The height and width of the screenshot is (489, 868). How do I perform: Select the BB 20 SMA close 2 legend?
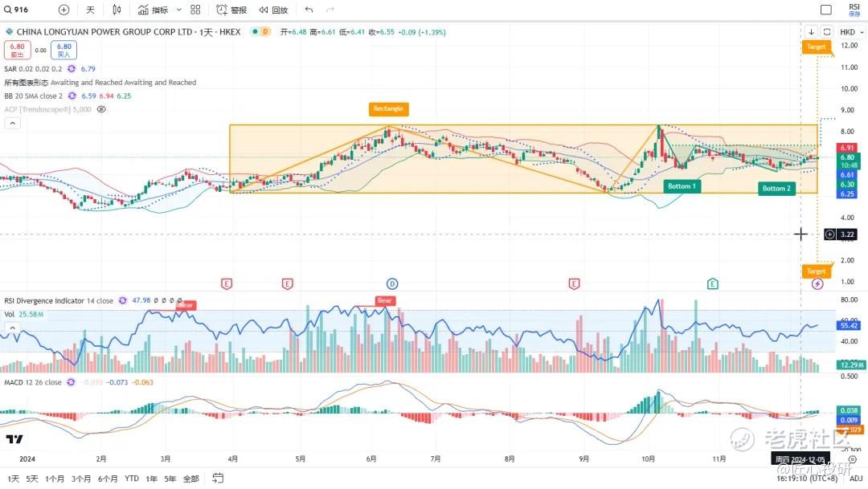pos(33,96)
